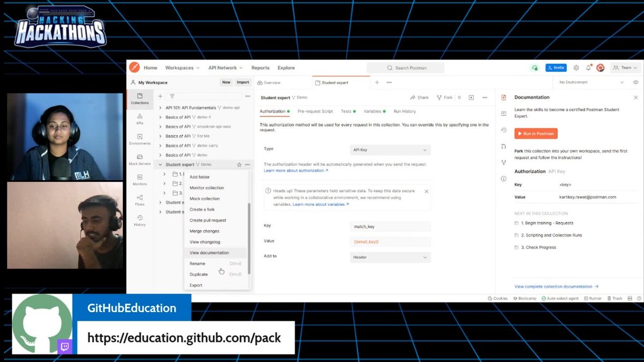Open the Overview tab
644x362 pixels.
(x=269, y=83)
